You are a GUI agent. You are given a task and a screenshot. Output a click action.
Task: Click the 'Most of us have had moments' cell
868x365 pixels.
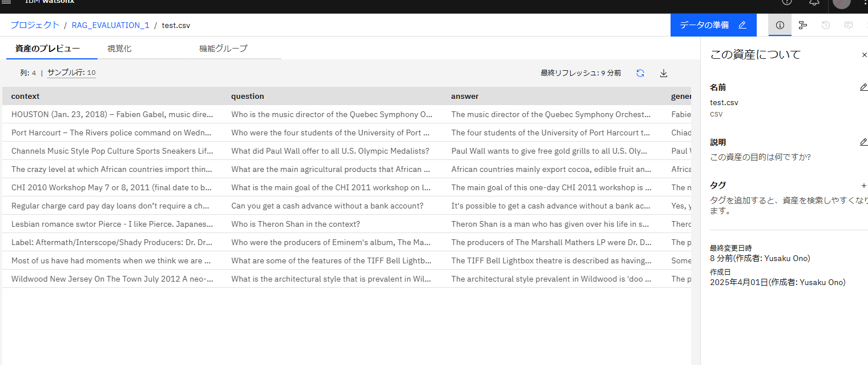pyautogui.click(x=112, y=260)
